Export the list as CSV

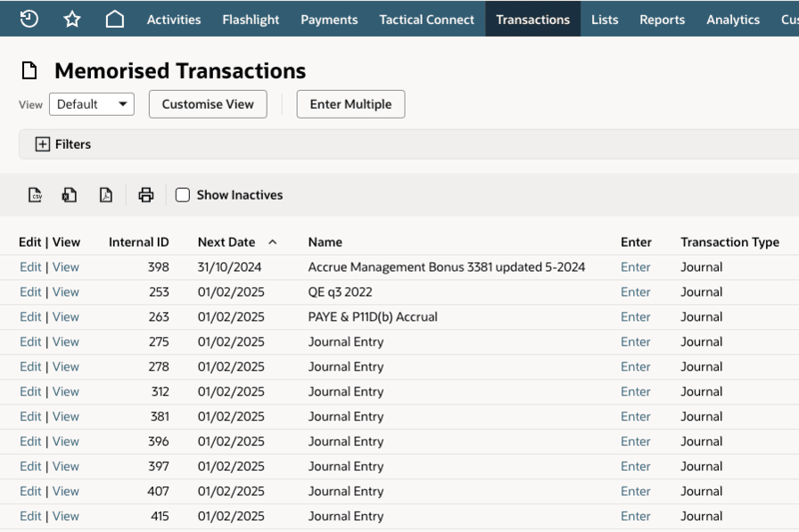click(35, 195)
